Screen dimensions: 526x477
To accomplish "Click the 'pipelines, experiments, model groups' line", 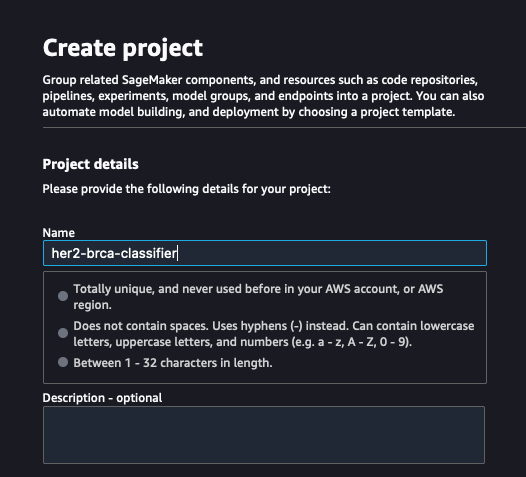I will (146, 96).
